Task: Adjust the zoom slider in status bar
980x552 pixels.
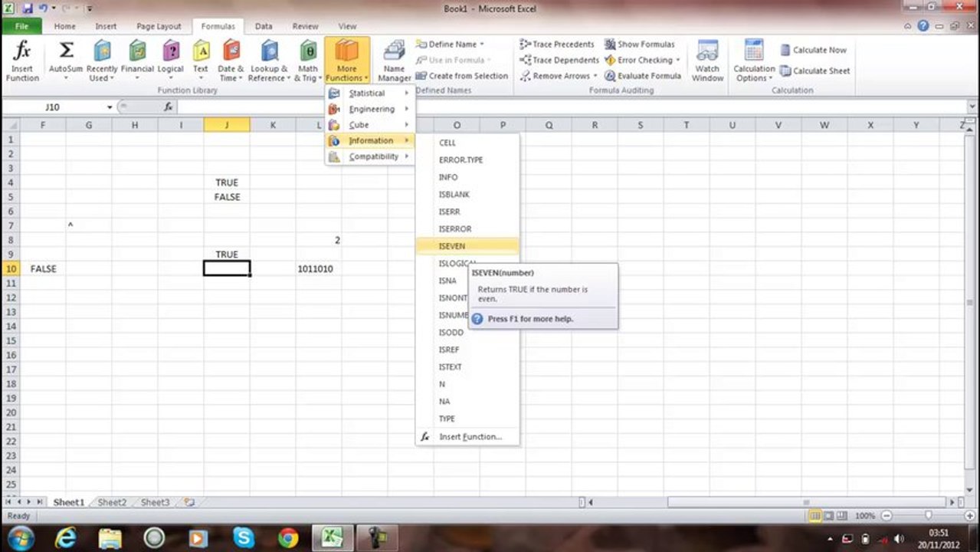Action: coord(928,516)
